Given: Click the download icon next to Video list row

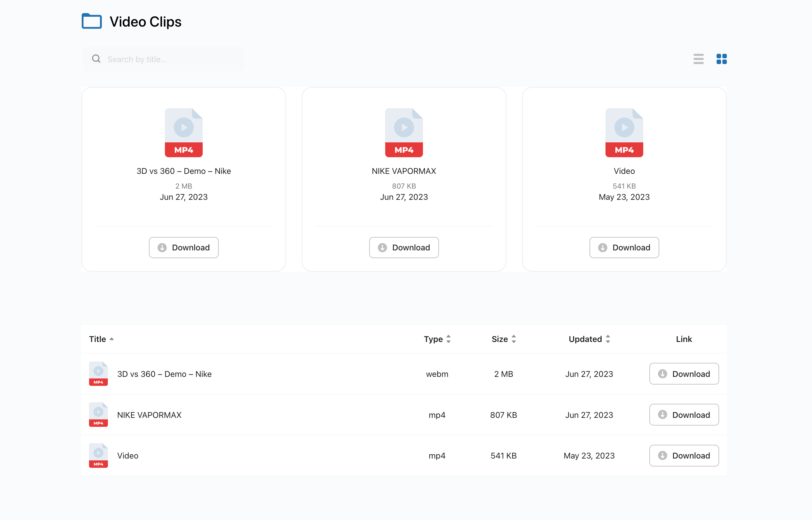Looking at the screenshot, I should pyautogui.click(x=662, y=456).
